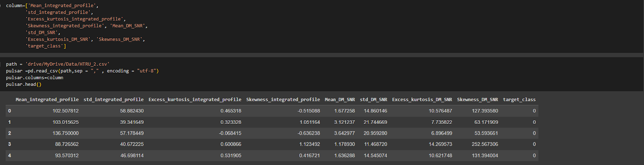Click the Mean_DM_SNR column header
Viewport: 644px width, 165px height.
pyautogui.click(x=340, y=100)
